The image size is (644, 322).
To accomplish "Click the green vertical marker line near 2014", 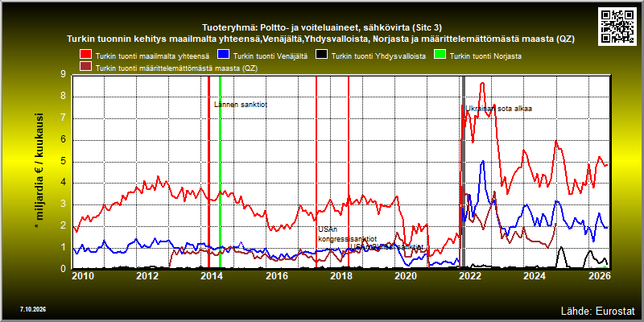I will pyautogui.click(x=220, y=171).
